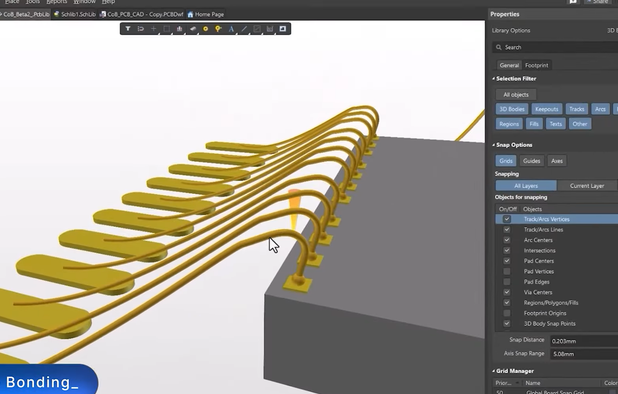This screenshot has height=394, width=618.
Task: Click the greyed-out dimension toolbar tool
Action: 270,29
